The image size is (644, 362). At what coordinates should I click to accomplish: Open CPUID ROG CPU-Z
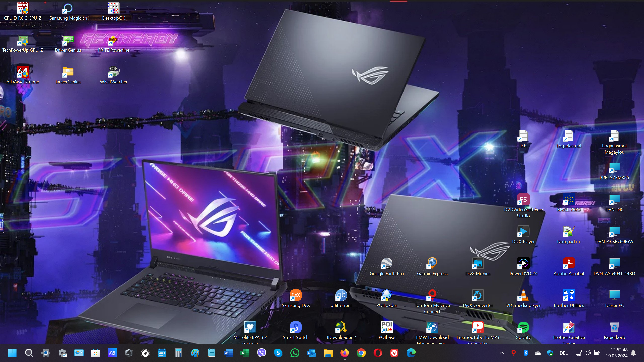22,8
